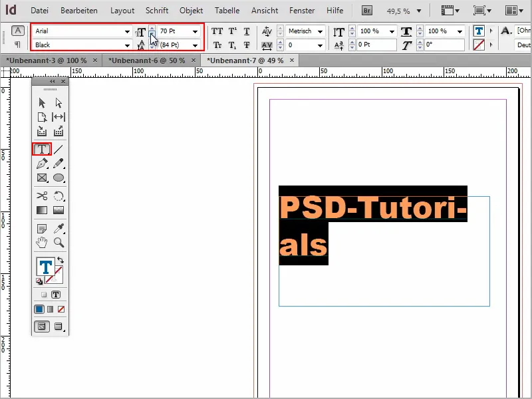This screenshot has width=532, height=399.
Task: Collapse the tools panel double arrow
Action: point(52,81)
